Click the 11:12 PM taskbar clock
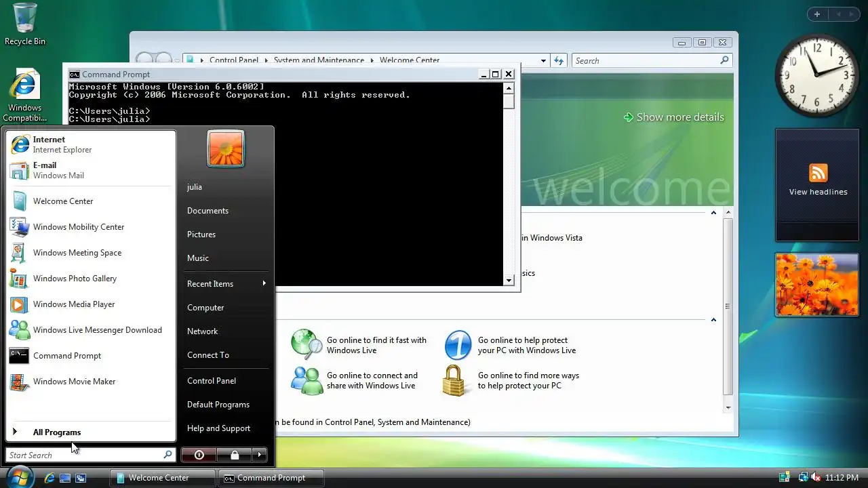Screen dimensions: 868x488 point(842,478)
